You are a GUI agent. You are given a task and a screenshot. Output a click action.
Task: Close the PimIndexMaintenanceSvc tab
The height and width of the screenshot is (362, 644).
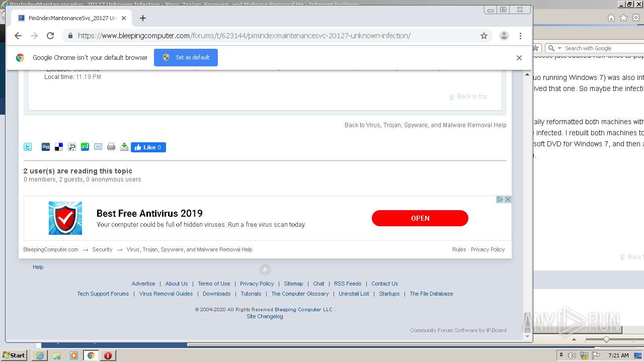tap(124, 18)
